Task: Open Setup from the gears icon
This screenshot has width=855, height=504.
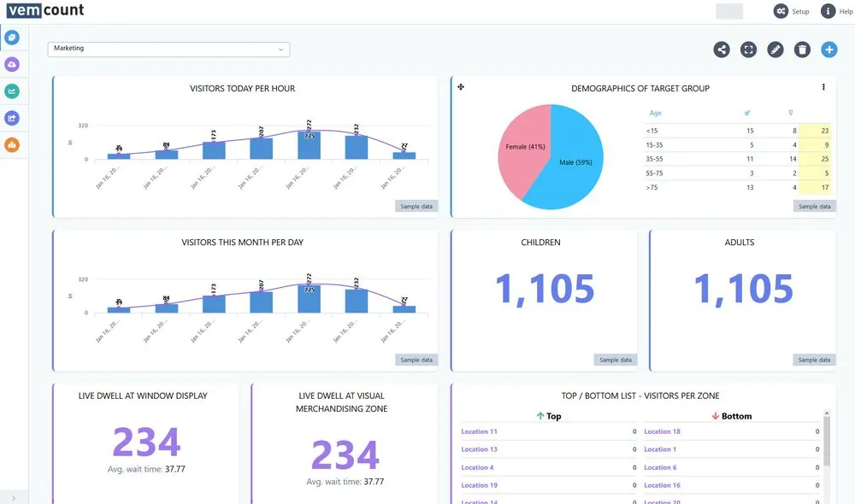Action: point(781,11)
